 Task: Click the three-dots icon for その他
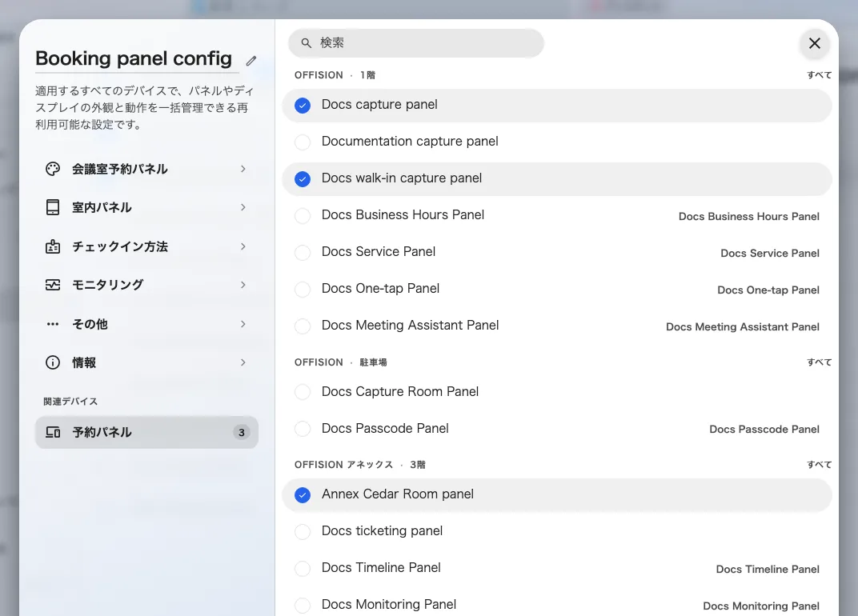pos(53,325)
